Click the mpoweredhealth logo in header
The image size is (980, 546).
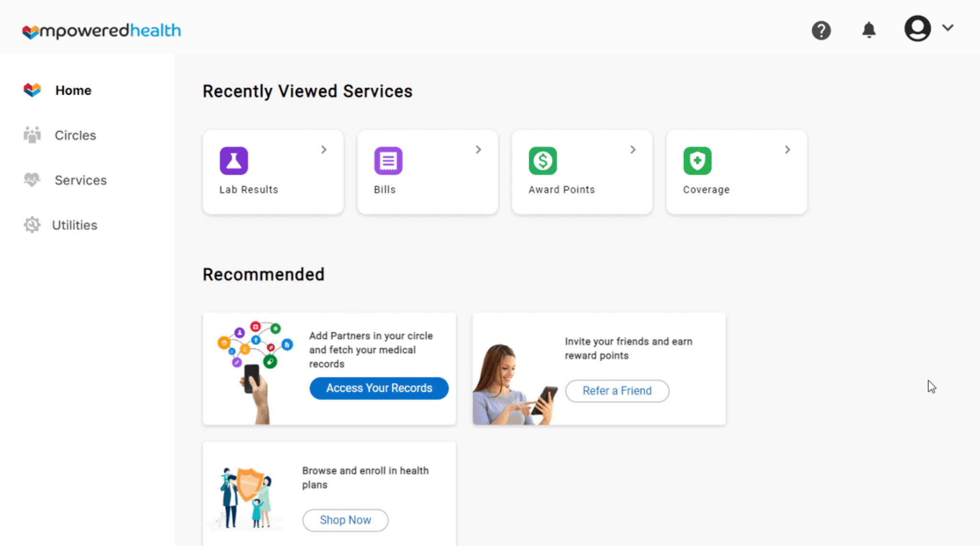click(101, 31)
